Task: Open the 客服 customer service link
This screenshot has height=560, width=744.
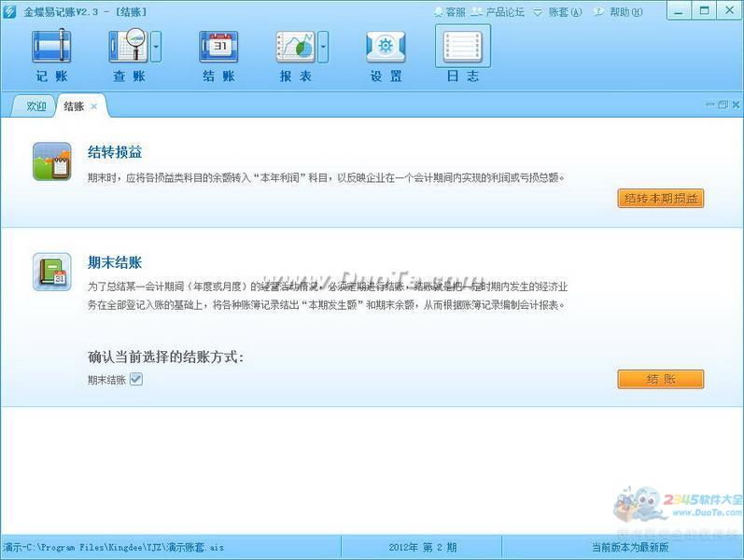Action: click(449, 12)
